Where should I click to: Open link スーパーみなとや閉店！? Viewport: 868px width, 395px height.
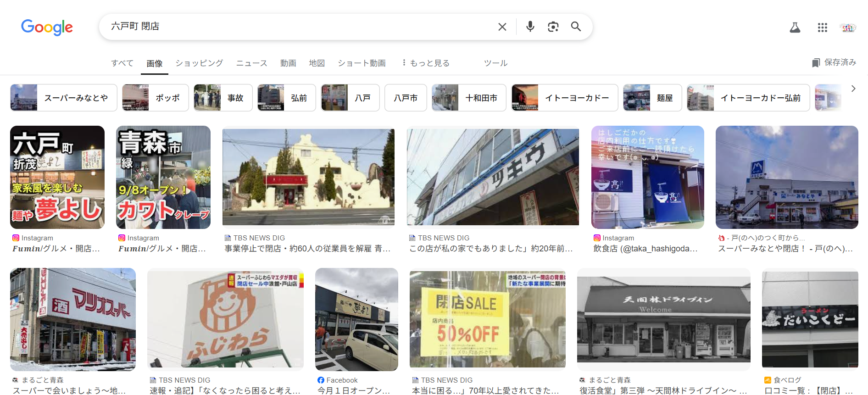click(785, 249)
